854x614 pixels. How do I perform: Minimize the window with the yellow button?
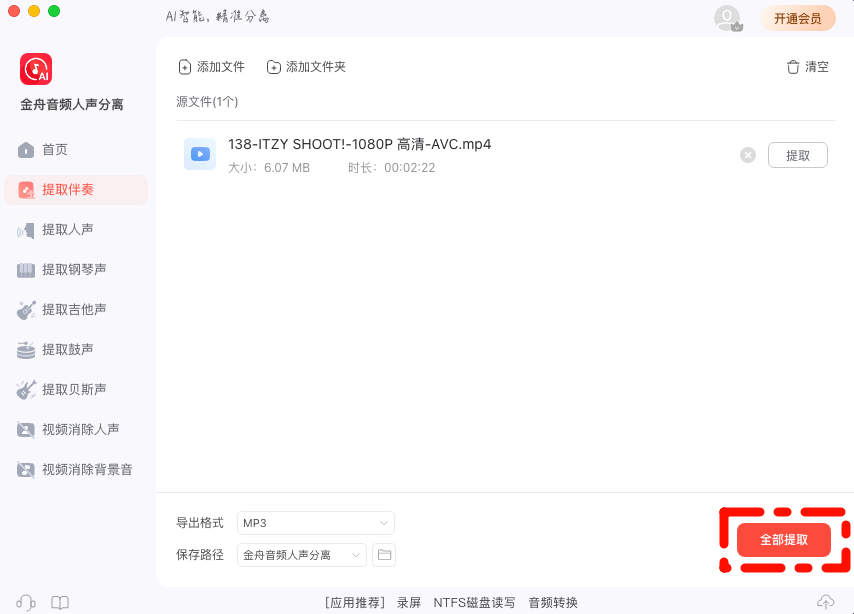point(34,11)
